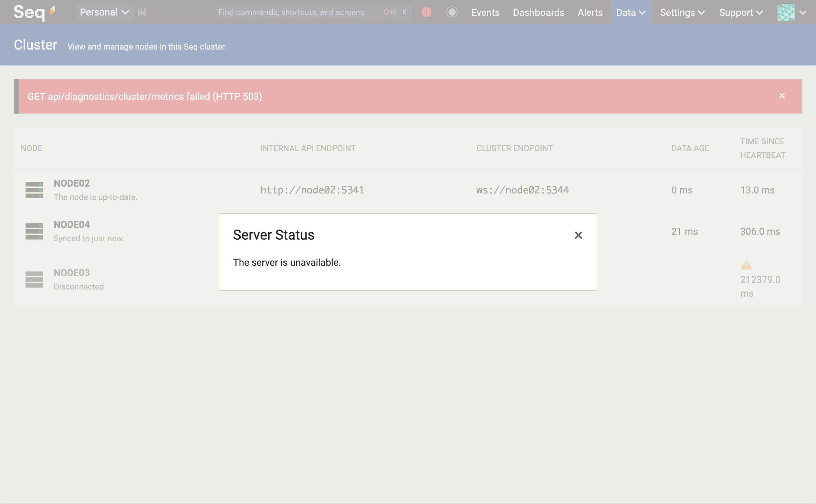Expand the Settings menu
Image resolution: width=816 pixels, height=504 pixels.
coord(682,12)
